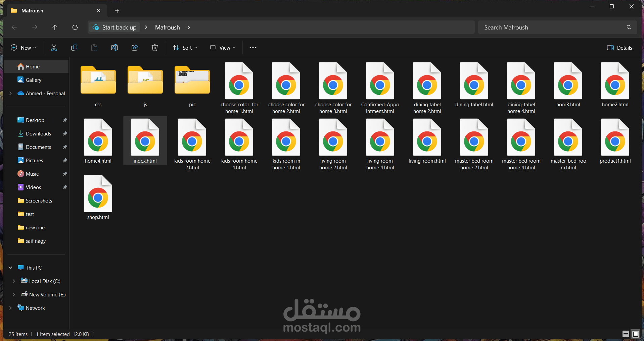Select the Confirmed-Appointment.html file
The height and width of the screenshot is (341, 644).
[x=380, y=88]
